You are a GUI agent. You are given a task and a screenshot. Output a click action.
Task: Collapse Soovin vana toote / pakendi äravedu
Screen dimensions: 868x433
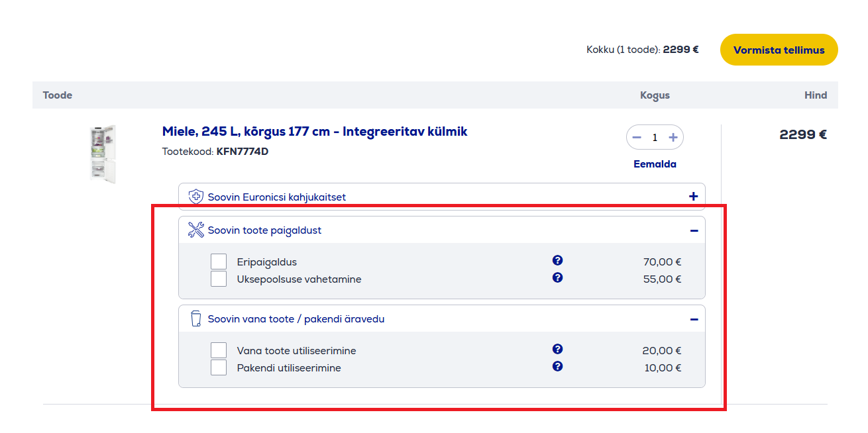click(x=694, y=319)
